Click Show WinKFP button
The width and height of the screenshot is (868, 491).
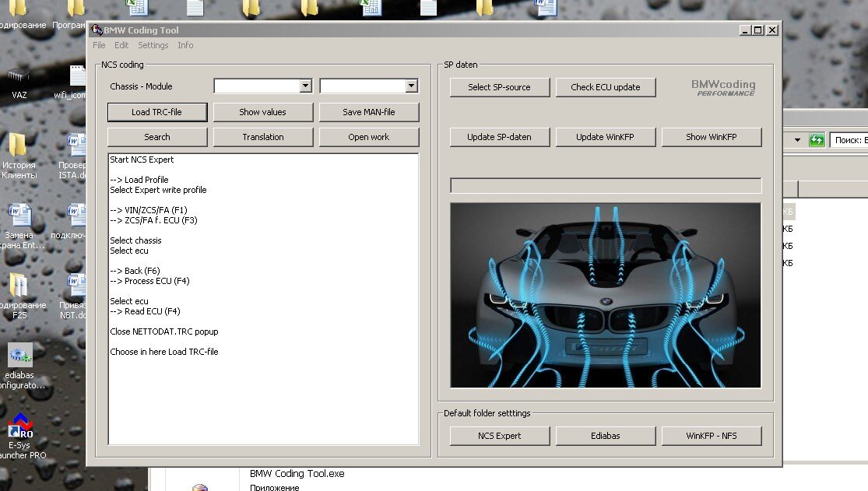[712, 137]
